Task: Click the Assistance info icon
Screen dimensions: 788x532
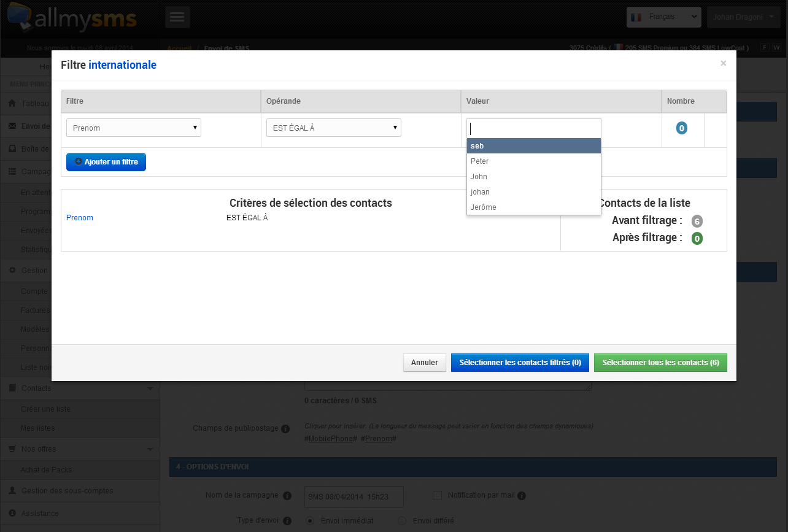Action: (12, 514)
